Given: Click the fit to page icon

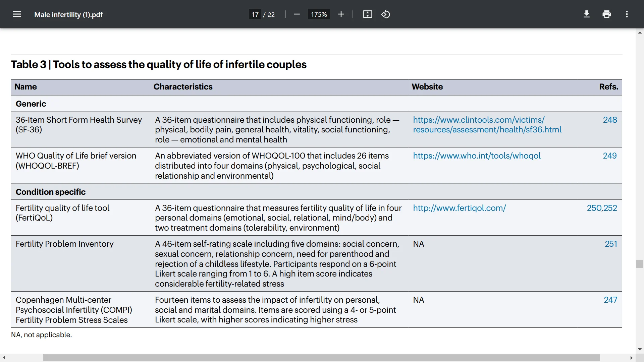Looking at the screenshot, I should [367, 14].
